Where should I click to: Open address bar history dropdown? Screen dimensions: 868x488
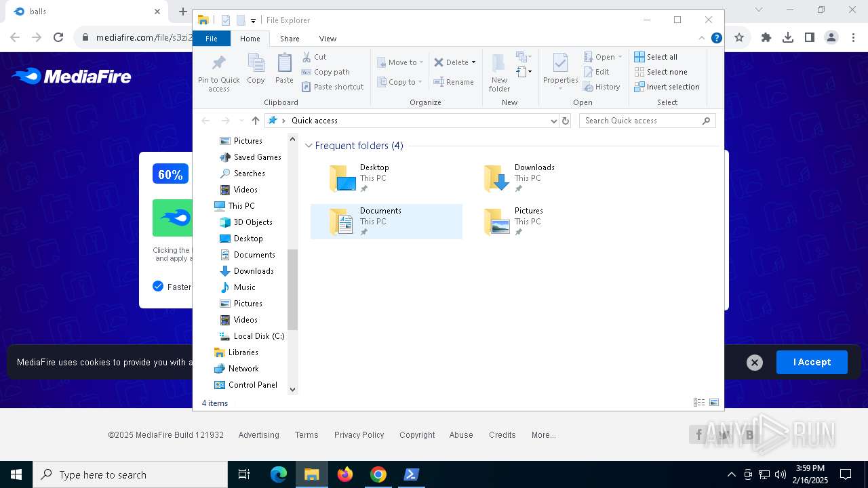pos(554,121)
